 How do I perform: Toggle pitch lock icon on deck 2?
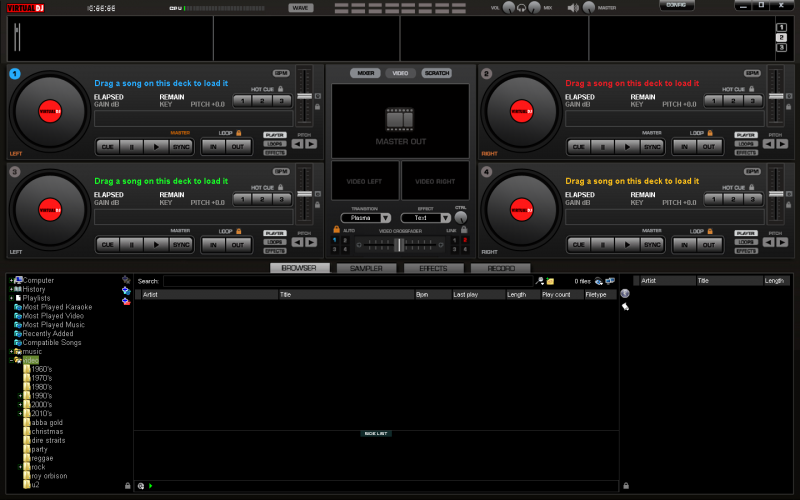pyautogui.click(x=789, y=107)
